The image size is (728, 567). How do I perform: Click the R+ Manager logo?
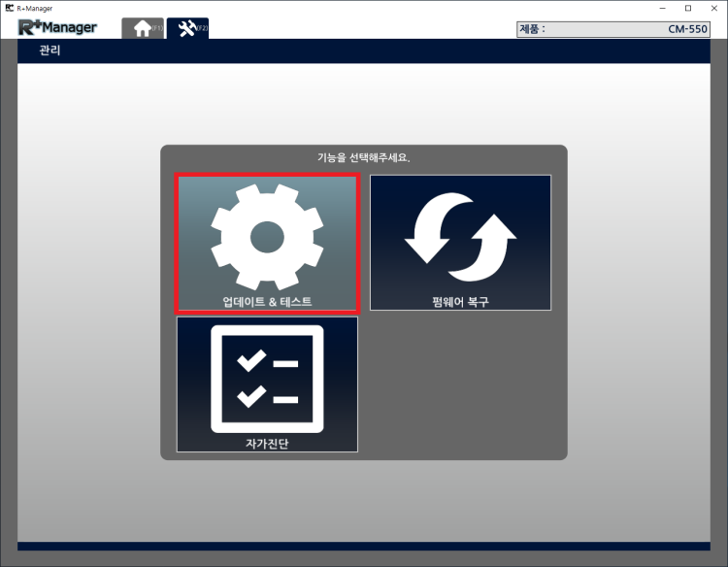click(57, 27)
